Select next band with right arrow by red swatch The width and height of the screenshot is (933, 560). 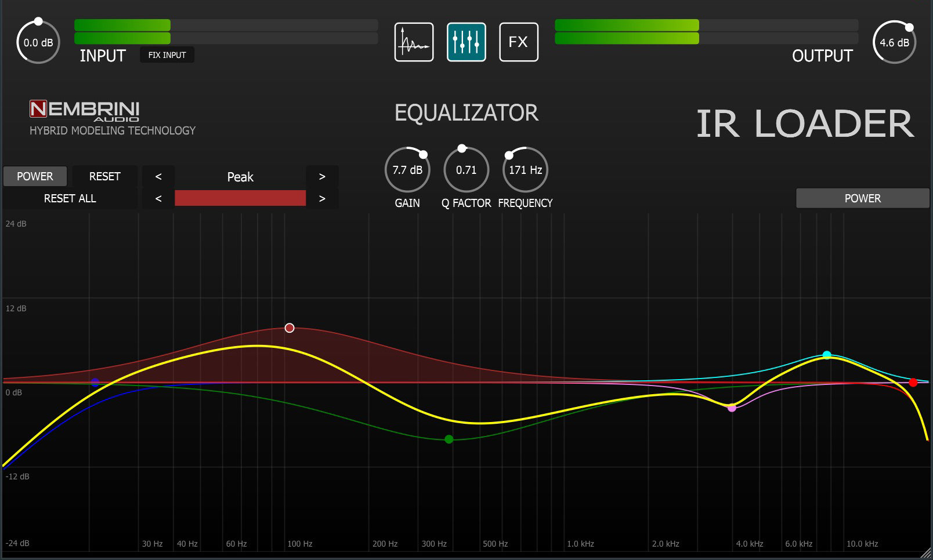pos(322,198)
